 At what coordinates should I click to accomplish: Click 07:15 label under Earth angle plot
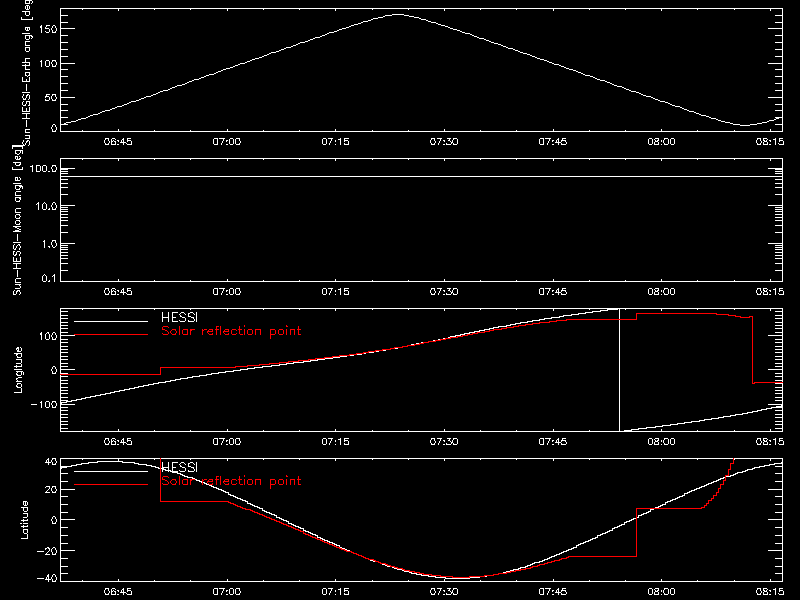click(x=335, y=141)
